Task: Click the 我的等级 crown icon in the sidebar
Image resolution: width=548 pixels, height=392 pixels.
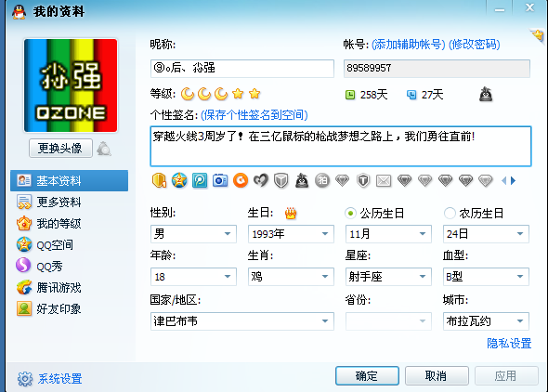Action: pos(24,224)
